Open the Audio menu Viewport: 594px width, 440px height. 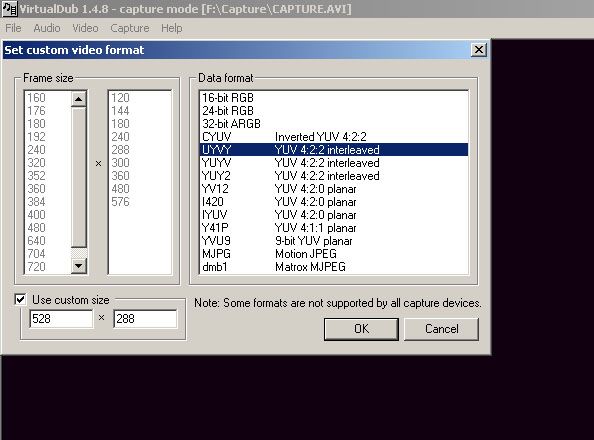[47, 28]
